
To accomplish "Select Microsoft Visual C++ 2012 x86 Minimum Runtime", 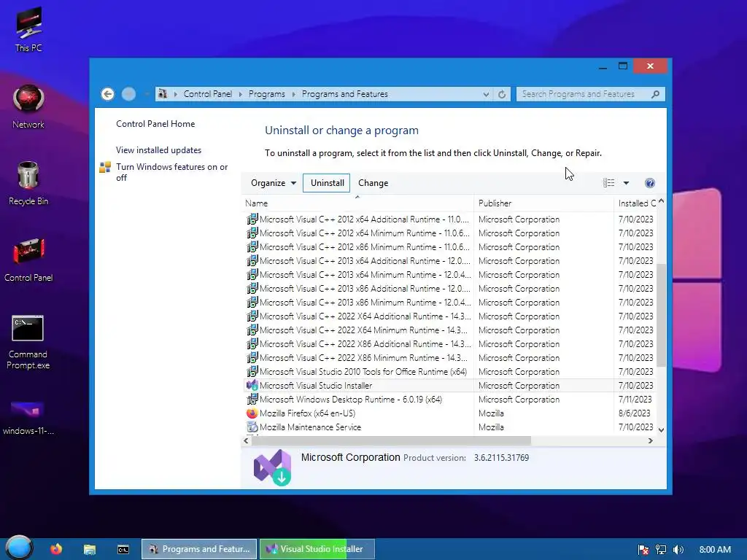I will click(449, 247).
